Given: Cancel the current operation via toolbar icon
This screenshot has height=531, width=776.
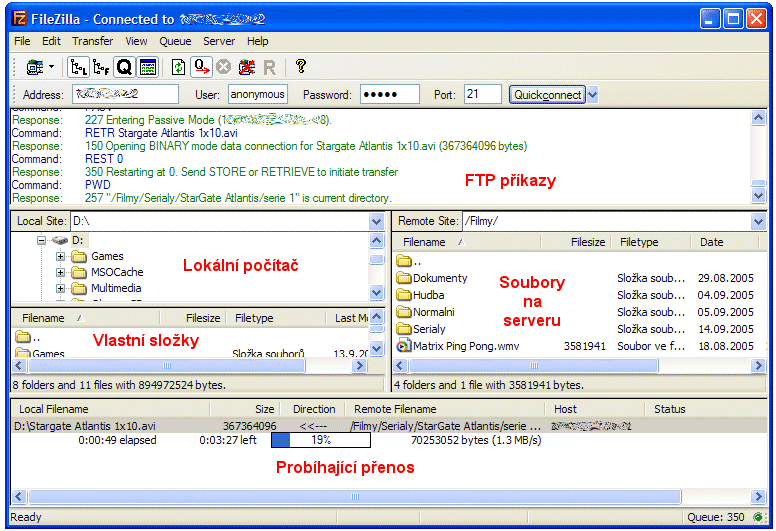Looking at the screenshot, I should [223, 67].
